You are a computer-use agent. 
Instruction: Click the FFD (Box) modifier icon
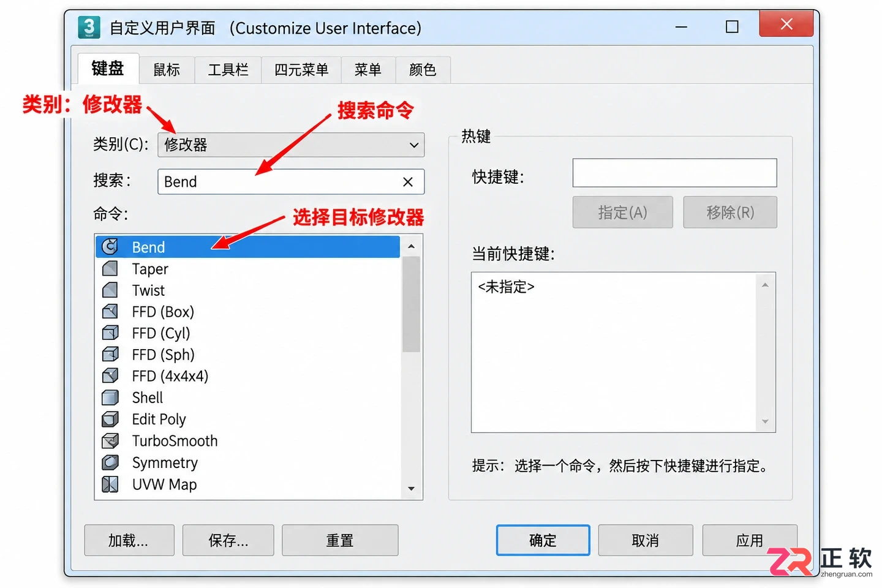pyautogui.click(x=110, y=311)
